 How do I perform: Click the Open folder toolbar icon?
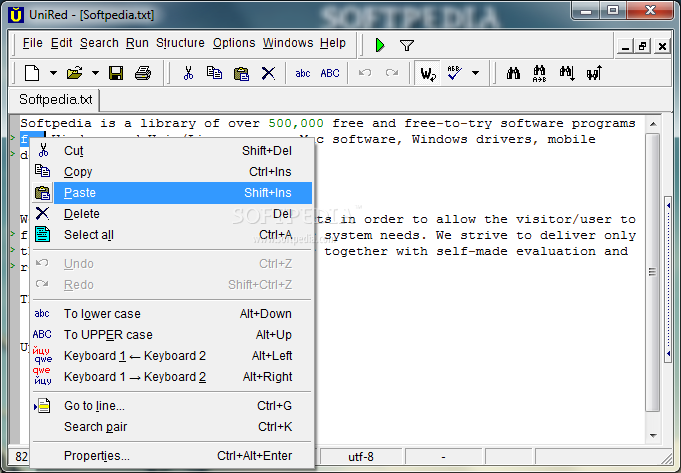(x=75, y=73)
